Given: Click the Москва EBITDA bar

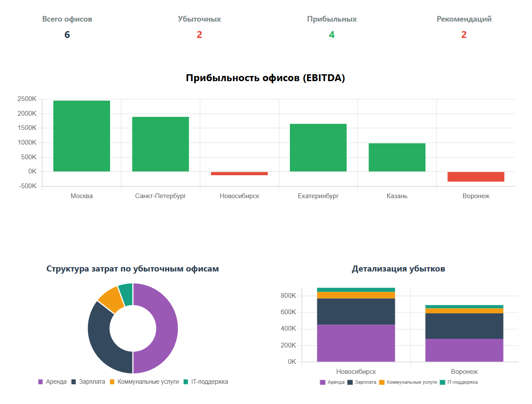Looking at the screenshot, I should point(82,136).
